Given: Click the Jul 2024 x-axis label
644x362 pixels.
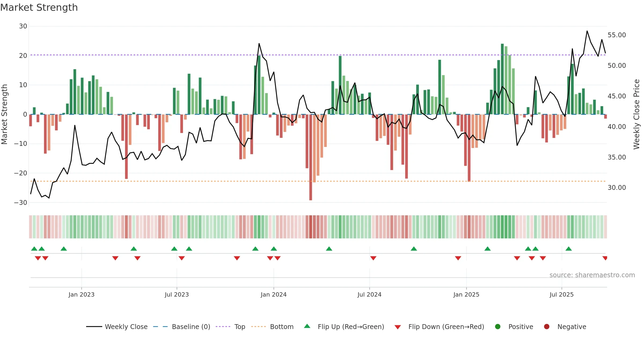Looking at the screenshot, I should [369, 294].
